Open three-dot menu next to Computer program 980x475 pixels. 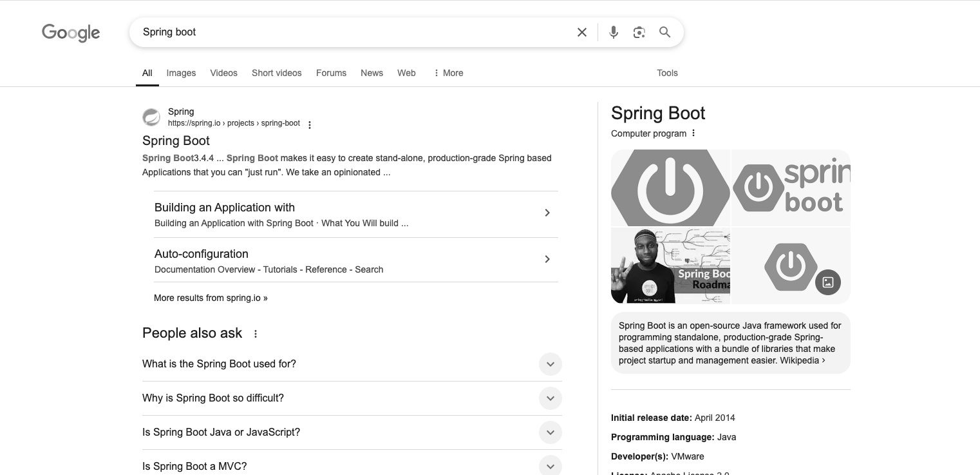coord(693,133)
